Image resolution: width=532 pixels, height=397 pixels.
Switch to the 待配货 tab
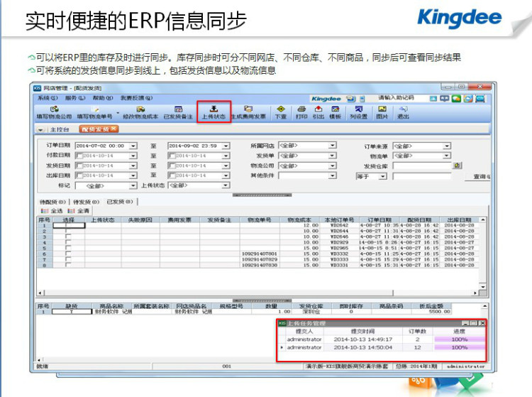[x=53, y=202]
